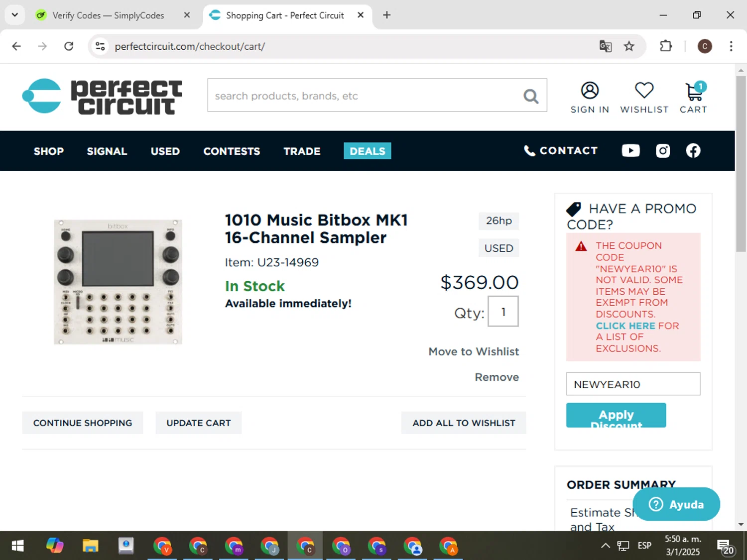Click the Google Translate icon in address bar

[605, 46]
